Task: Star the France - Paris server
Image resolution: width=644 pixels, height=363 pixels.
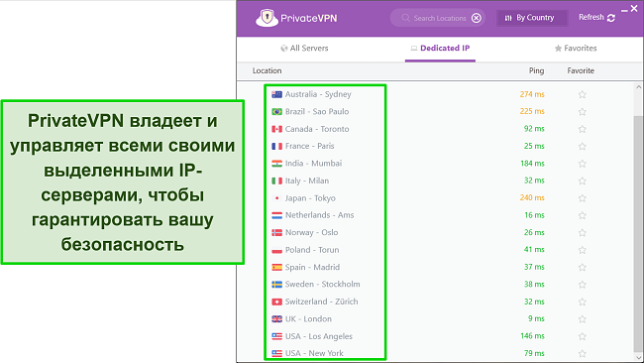Action: (x=582, y=147)
